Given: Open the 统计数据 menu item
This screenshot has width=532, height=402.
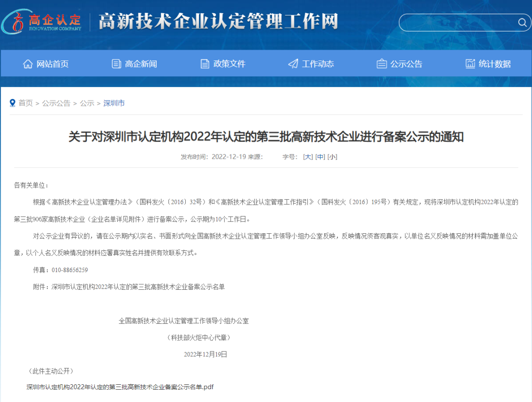Looking at the screenshot, I should (x=495, y=64).
